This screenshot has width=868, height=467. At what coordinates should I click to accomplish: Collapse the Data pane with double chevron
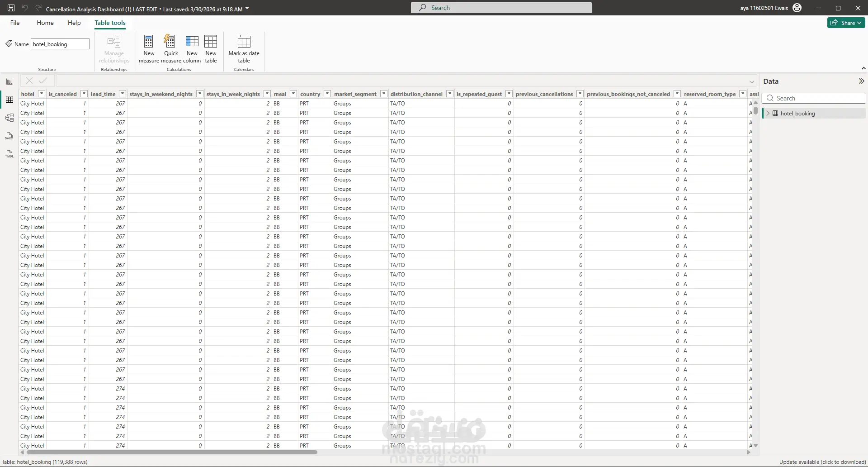click(x=861, y=81)
